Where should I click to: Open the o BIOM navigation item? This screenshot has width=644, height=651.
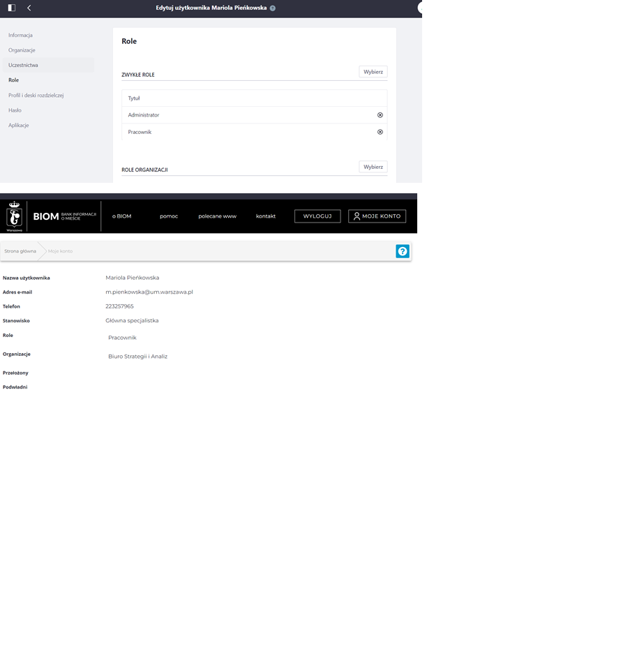pos(121,216)
